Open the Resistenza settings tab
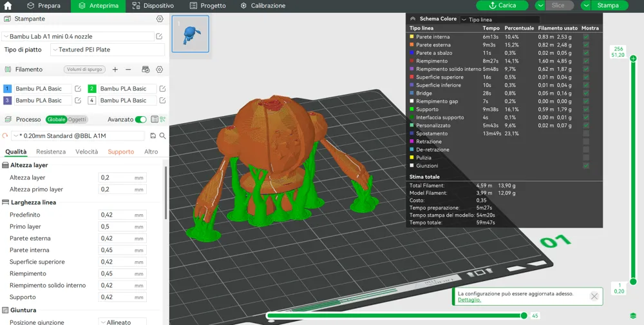This screenshot has height=325, width=644. tap(51, 152)
